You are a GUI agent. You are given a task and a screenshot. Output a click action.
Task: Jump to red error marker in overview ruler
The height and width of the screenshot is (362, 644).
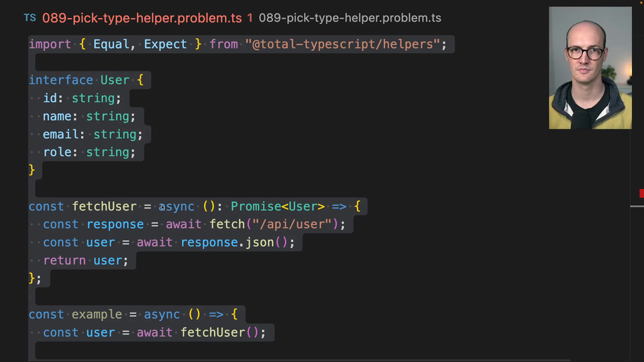point(641,193)
